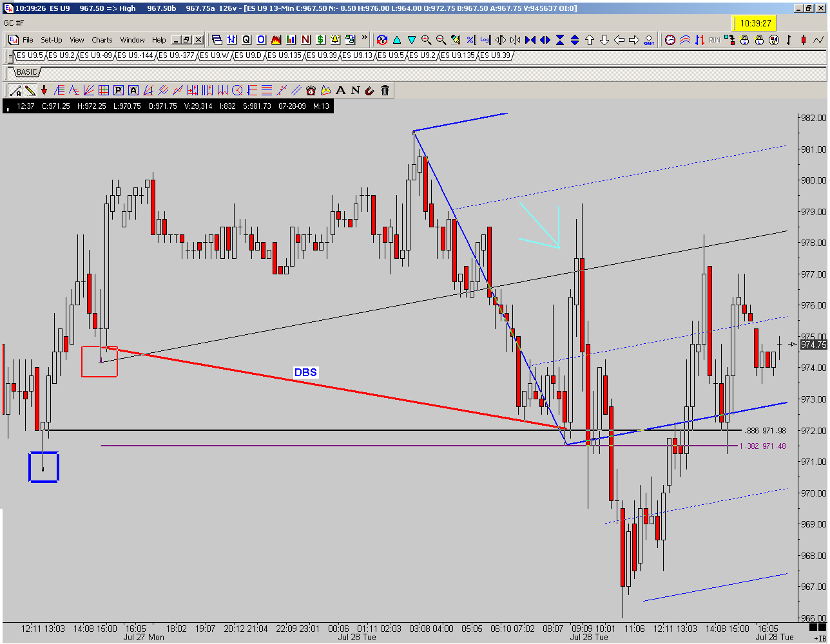Click the cyan up triangle icon

[396, 39]
